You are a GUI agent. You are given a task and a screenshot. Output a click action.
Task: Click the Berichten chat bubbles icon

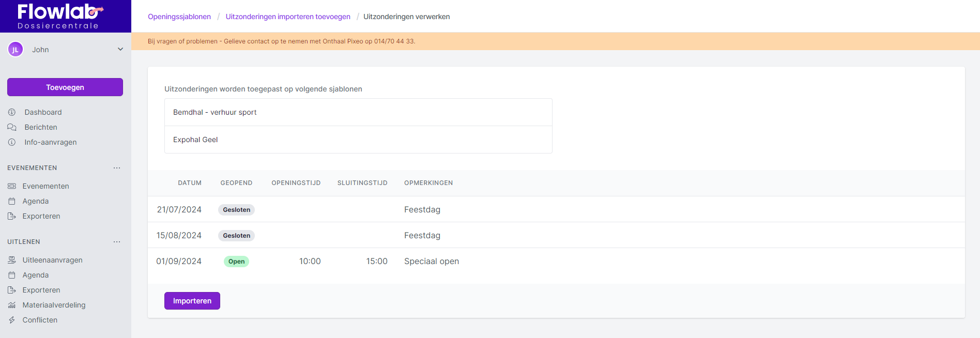(12, 127)
